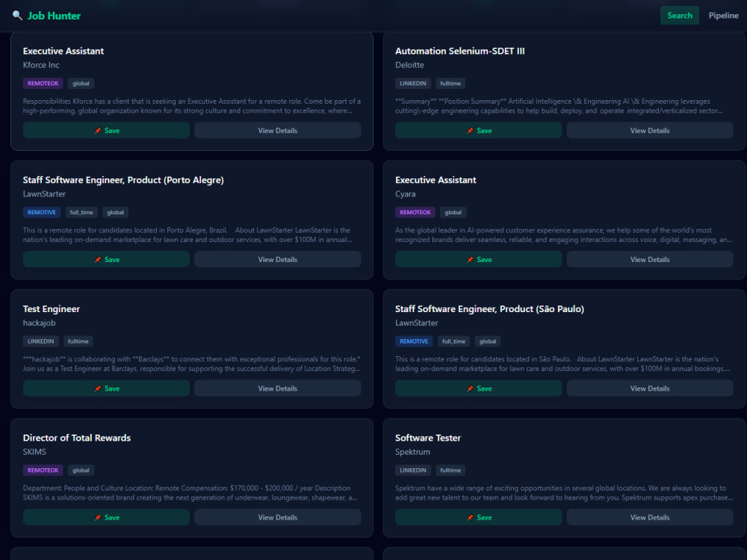This screenshot has height=560, width=747.
Task: Click the global tag on the Cyara card
Action: click(x=453, y=212)
